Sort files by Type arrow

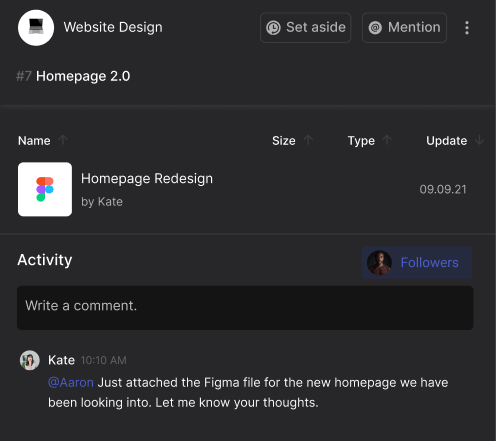tap(387, 140)
